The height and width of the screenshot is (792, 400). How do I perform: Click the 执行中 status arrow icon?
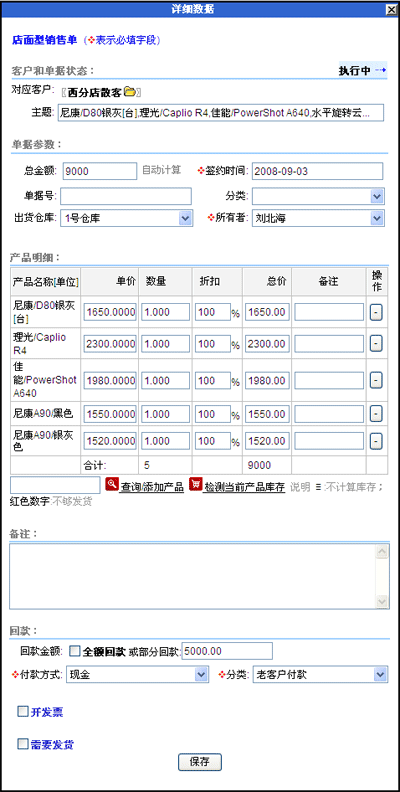381,71
